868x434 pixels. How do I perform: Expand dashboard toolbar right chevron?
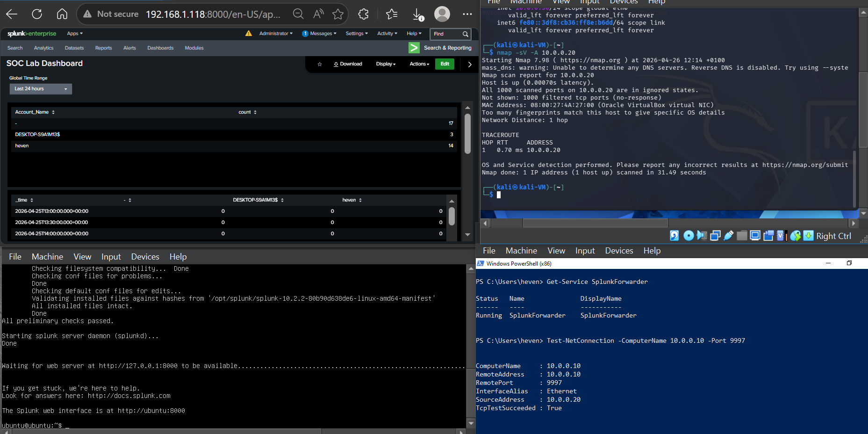[x=470, y=65]
